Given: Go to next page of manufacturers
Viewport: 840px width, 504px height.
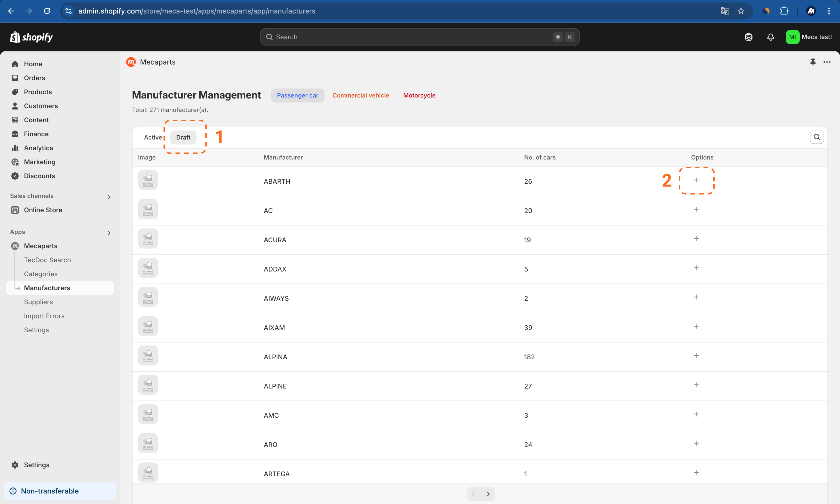Looking at the screenshot, I should coord(488,494).
